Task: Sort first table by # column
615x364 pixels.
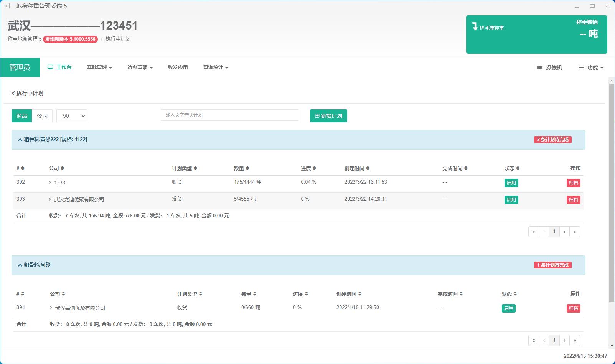Action: 20,168
